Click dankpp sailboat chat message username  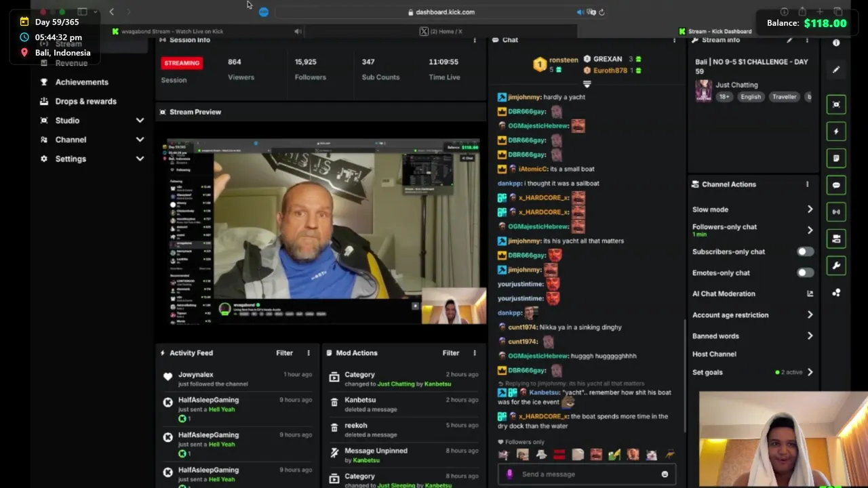point(510,183)
